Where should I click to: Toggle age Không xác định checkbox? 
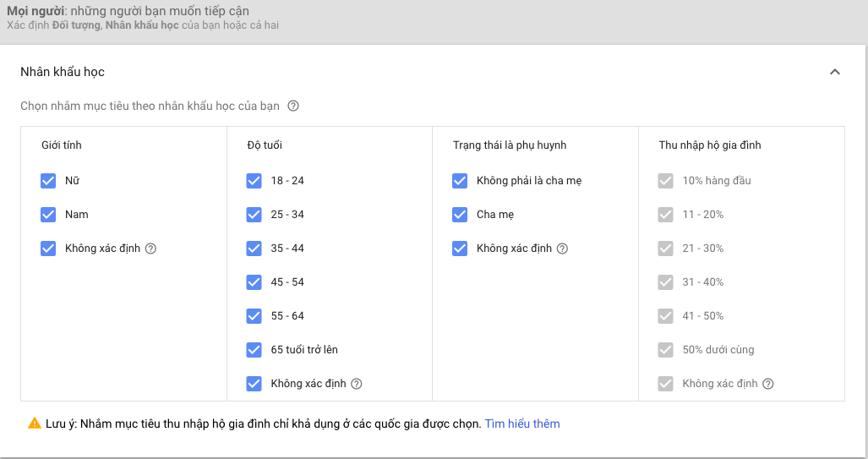tap(254, 384)
